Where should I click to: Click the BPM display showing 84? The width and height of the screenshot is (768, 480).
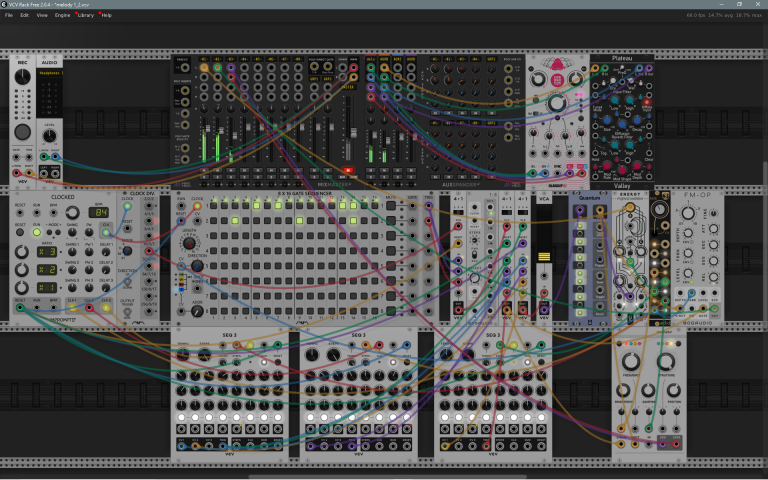pos(98,212)
